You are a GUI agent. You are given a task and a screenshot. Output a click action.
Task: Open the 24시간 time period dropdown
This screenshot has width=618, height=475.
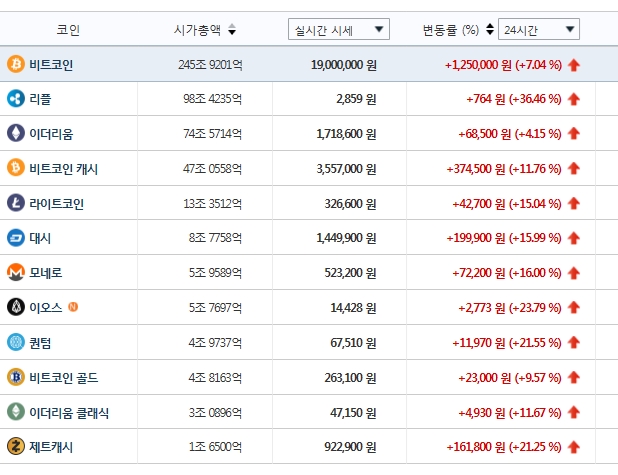coord(538,30)
